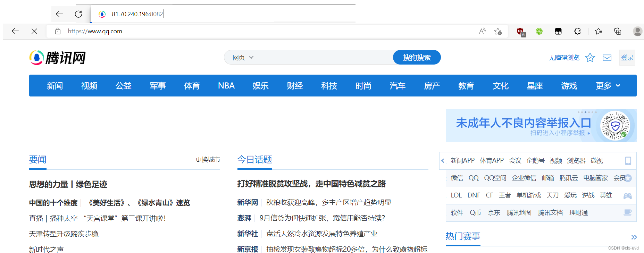Click the phone icon on the 新闻APP row

(628, 161)
